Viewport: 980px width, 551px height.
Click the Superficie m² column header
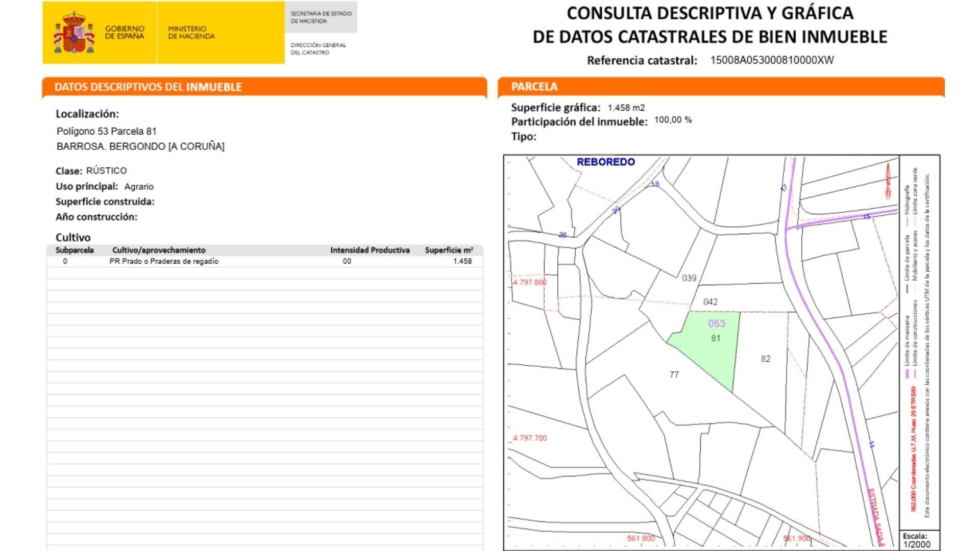point(449,250)
